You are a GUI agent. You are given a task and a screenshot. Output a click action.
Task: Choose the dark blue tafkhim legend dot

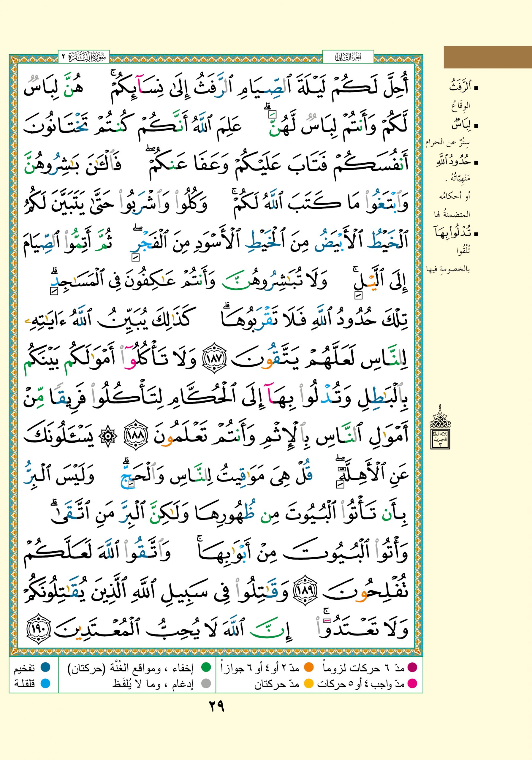45,667
